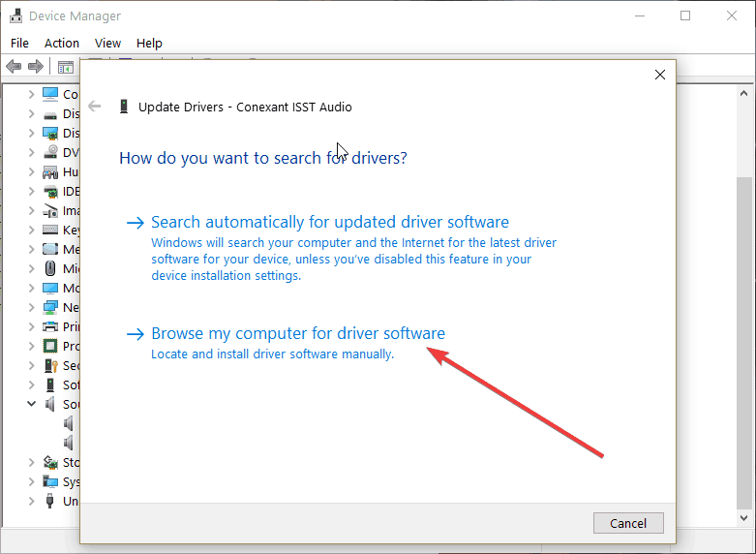Expand the Software devices node chevron
Viewport: 756px width, 554px height.
pyautogui.click(x=31, y=385)
